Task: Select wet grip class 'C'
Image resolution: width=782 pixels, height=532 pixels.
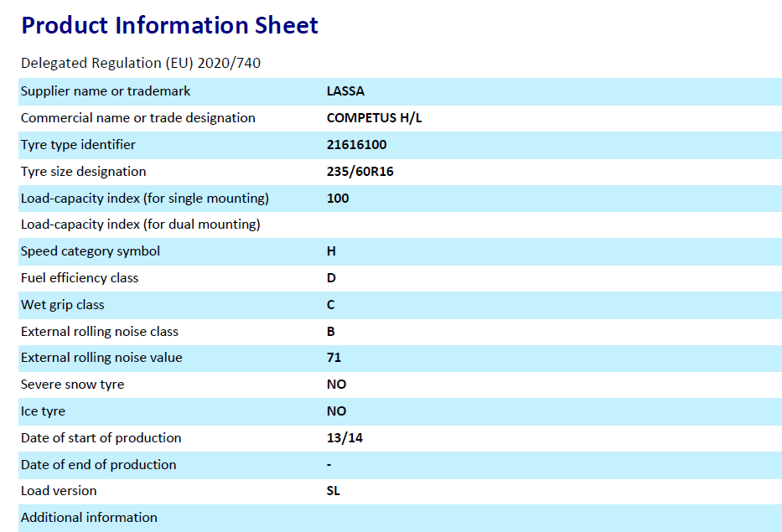Action: point(331,305)
